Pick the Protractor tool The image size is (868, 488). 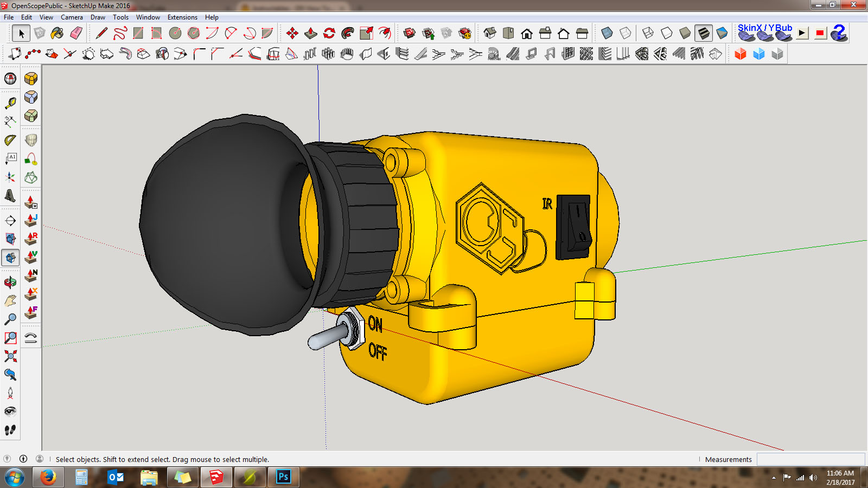point(10,140)
